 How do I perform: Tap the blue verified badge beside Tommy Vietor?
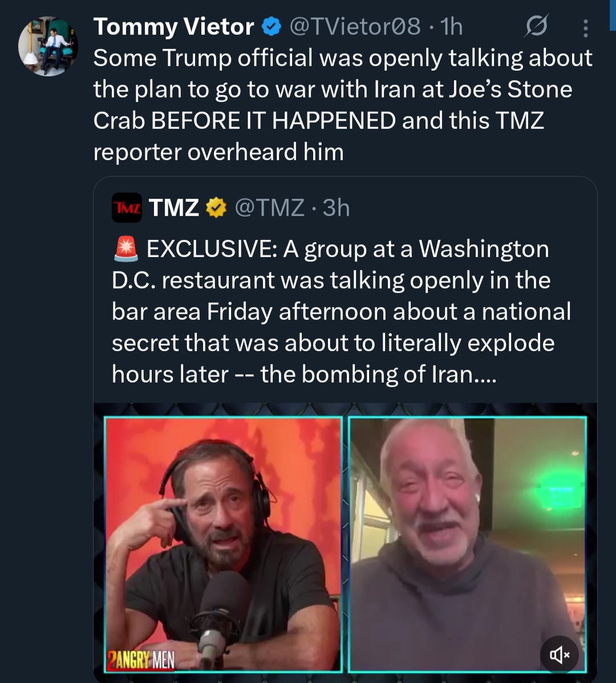tap(271, 26)
